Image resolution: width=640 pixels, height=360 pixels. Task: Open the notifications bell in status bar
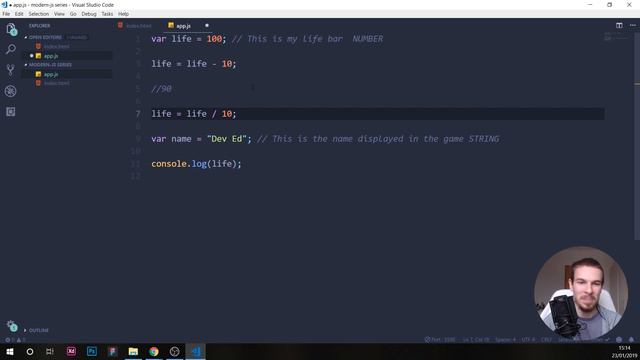click(x=631, y=340)
